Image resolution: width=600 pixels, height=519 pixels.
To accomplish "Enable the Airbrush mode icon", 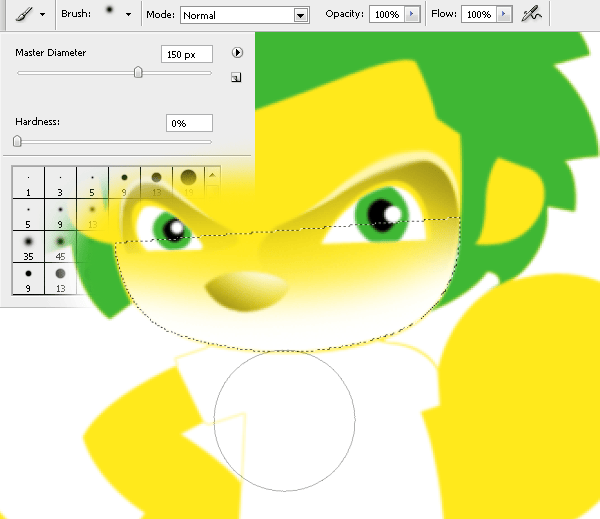I will 531,15.
